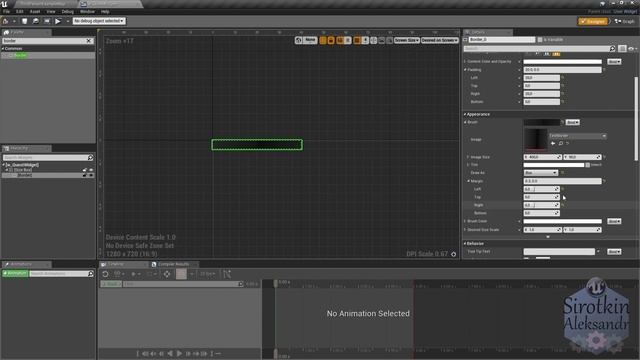The image size is (640, 360).
Task: Click the Save toolbar icon
Action: coord(24,21)
